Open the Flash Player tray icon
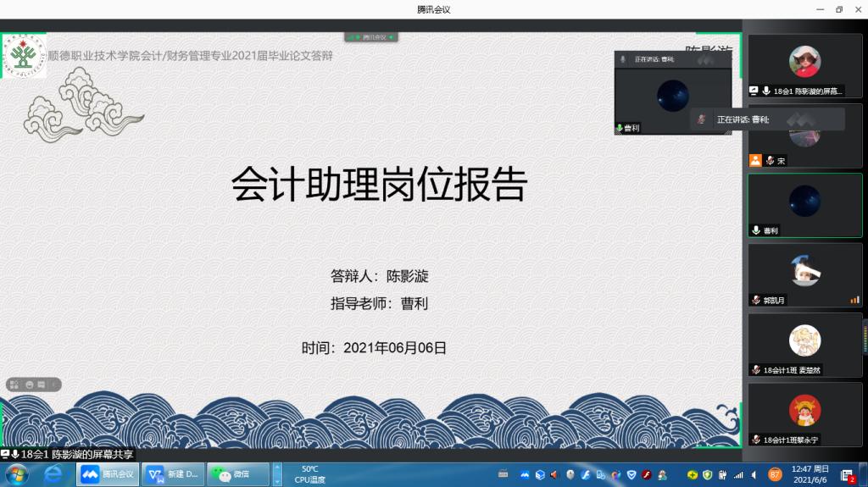This screenshot has width=868, height=487. point(646,474)
